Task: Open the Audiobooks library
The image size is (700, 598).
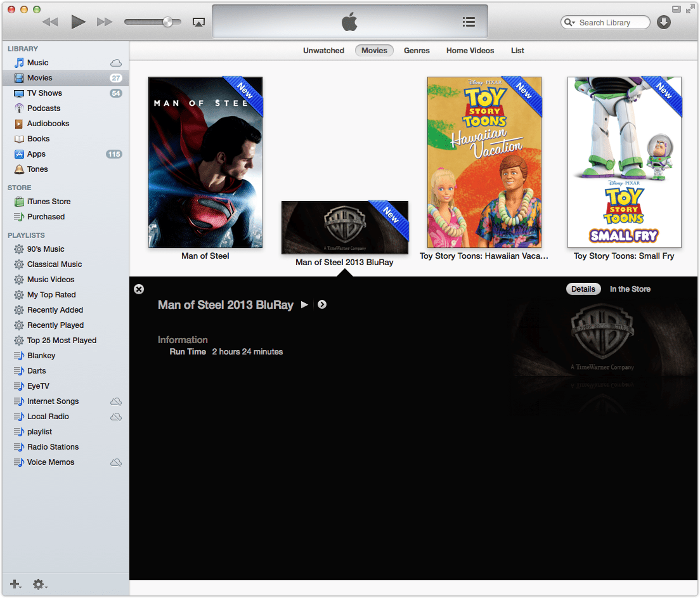Action: (x=65, y=123)
